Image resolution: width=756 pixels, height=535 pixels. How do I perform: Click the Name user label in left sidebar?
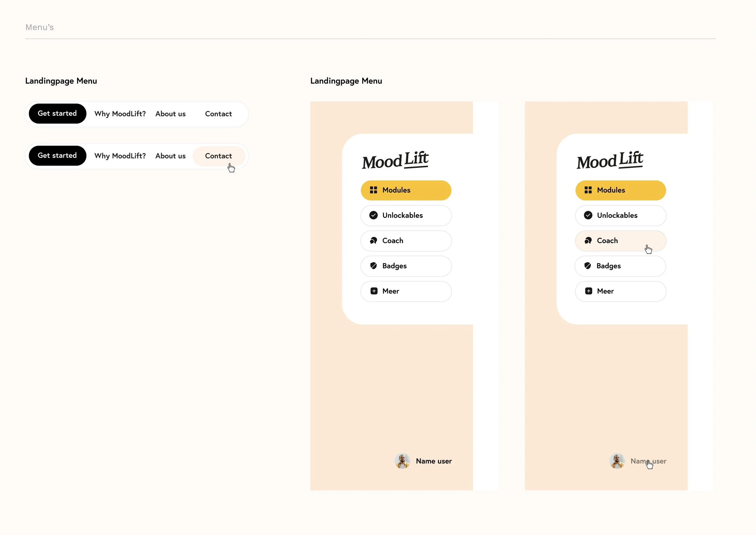(x=434, y=461)
